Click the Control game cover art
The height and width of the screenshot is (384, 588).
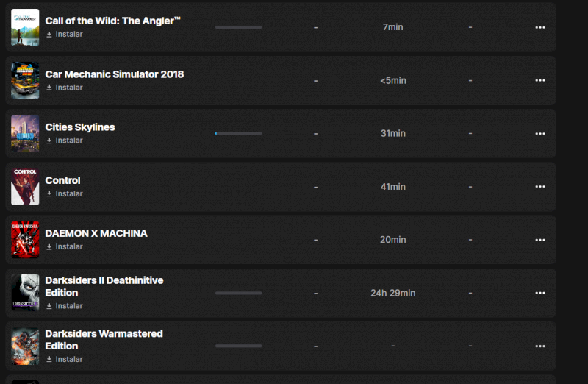pos(25,187)
